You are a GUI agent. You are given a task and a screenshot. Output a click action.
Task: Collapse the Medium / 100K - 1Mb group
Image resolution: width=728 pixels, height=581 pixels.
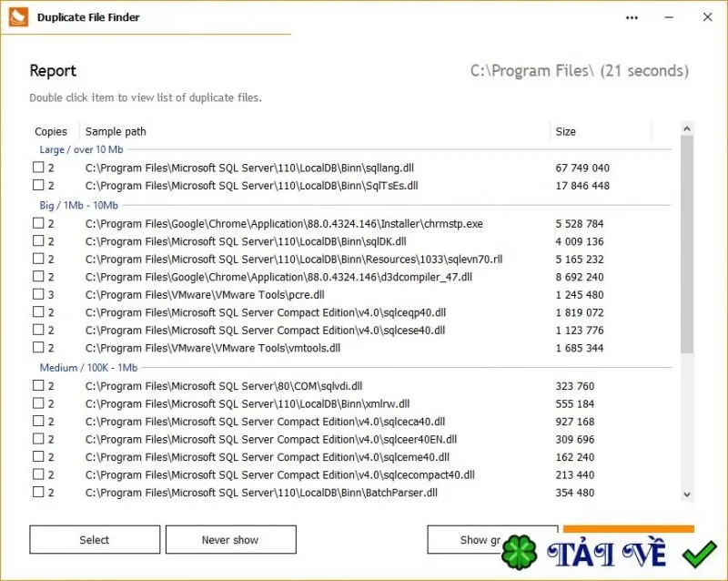point(88,368)
